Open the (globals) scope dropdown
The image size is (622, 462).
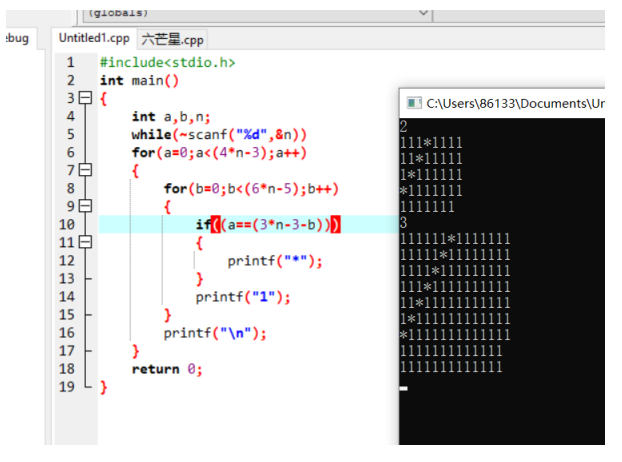click(257, 13)
